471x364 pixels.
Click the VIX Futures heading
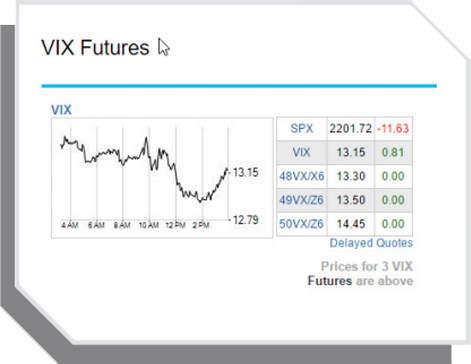(95, 47)
